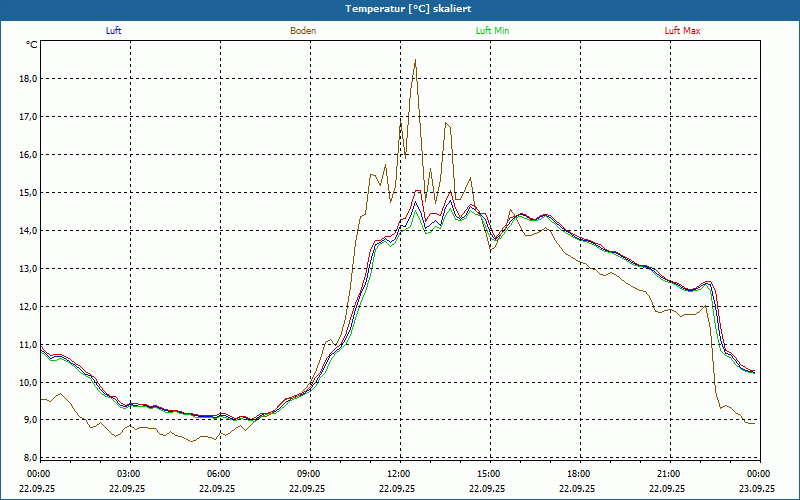The width and height of the screenshot is (800, 500).
Task: Select the 12:00 time marker
Action: pos(398,474)
